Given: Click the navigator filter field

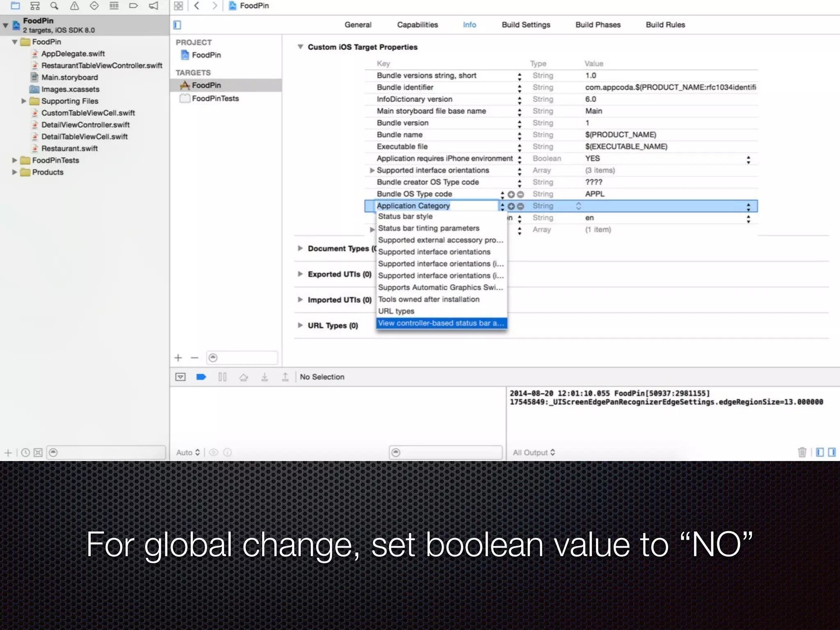Looking at the screenshot, I should click(106, 452).
